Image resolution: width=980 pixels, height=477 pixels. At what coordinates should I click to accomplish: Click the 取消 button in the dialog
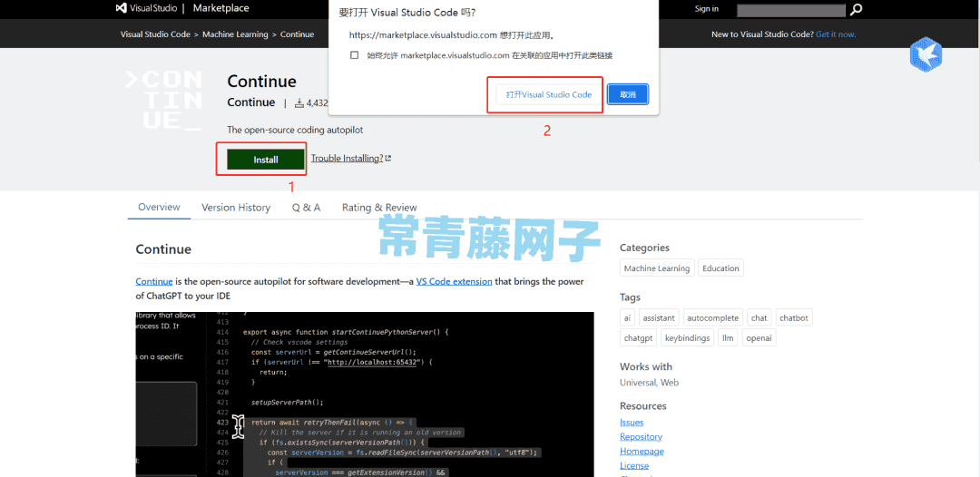point(628,94)
